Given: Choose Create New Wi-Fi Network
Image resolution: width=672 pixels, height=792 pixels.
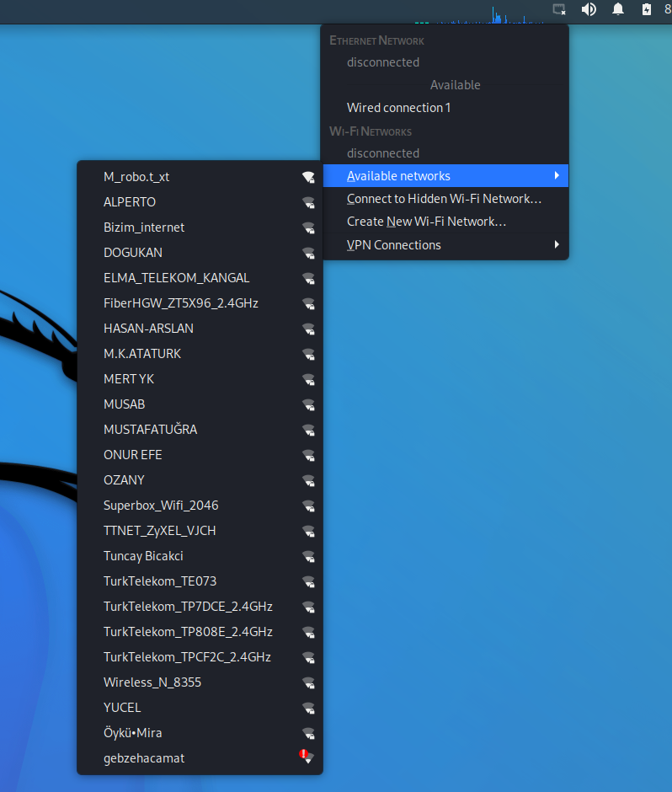Looking at the screenshot, I should coord(445,222).
